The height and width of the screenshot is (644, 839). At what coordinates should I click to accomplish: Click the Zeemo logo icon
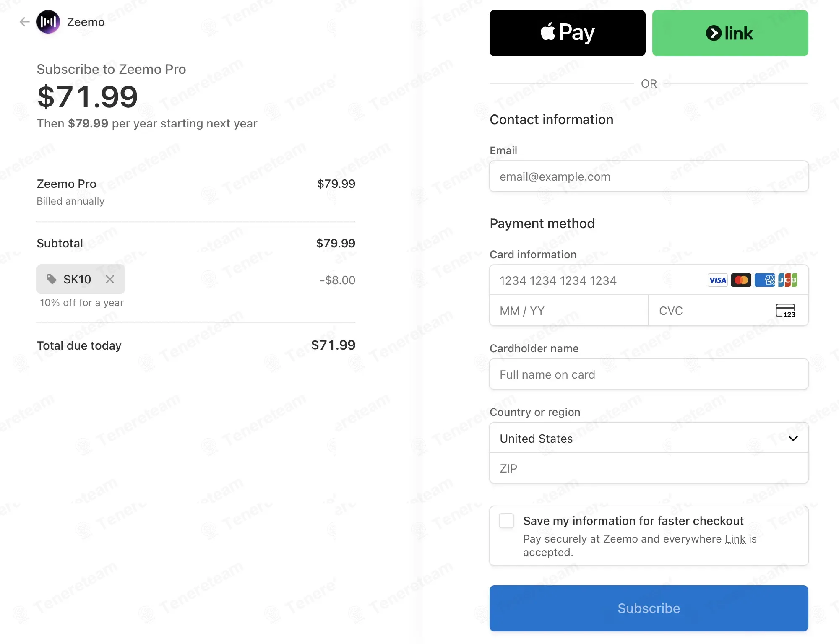pyautogui.click(x=48, y=22)
